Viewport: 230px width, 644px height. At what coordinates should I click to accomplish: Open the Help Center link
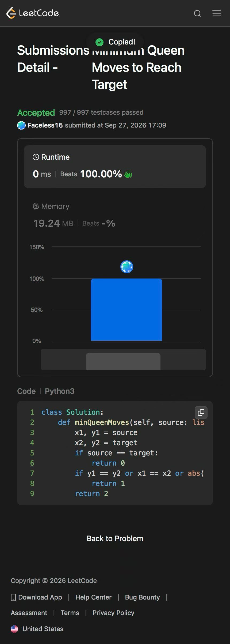pyautogui.click(x=93, y=597)
